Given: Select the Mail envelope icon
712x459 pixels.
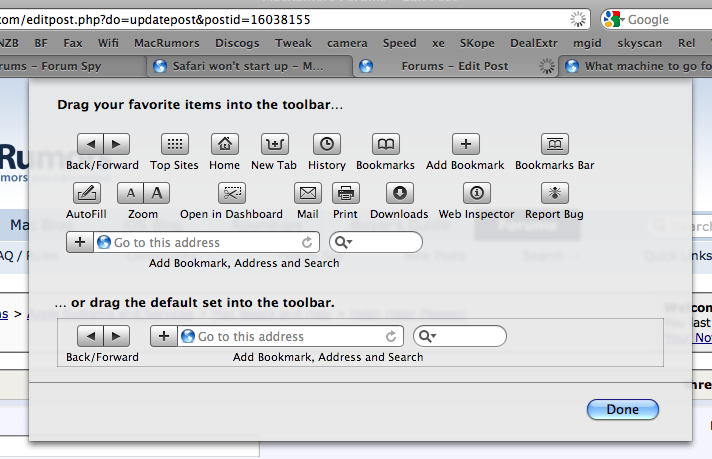Looking at the screenshot, I should tap(308, 193).
